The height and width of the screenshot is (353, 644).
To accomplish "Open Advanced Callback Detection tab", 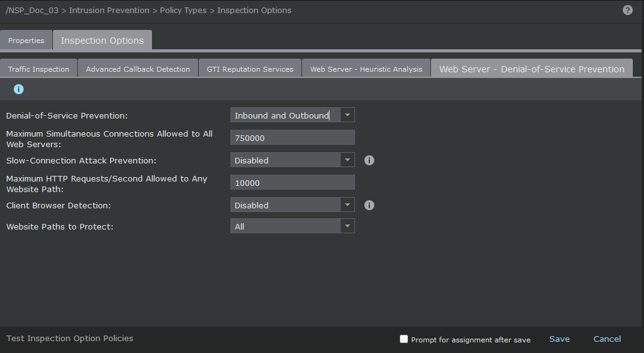I will tap(138, 69).
